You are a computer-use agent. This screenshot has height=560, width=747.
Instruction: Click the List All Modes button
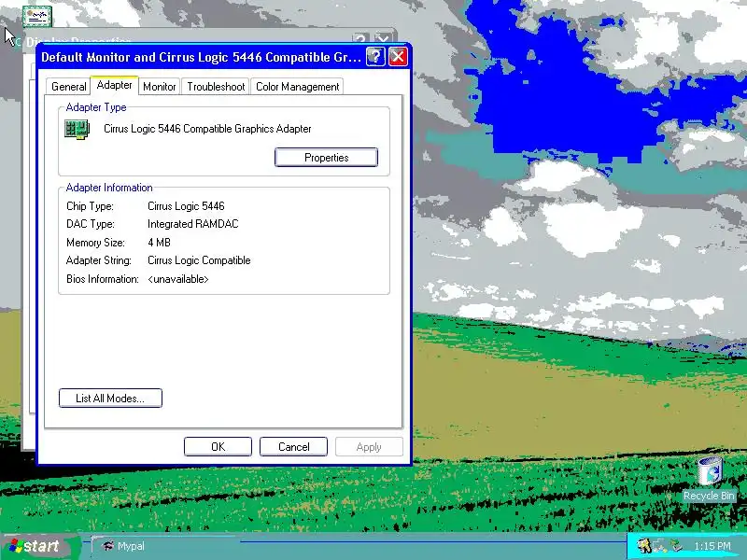click(110, 399)
